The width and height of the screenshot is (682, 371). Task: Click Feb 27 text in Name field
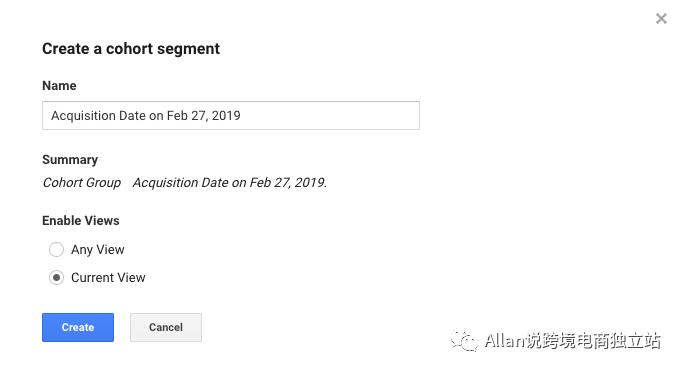(187, 116)
